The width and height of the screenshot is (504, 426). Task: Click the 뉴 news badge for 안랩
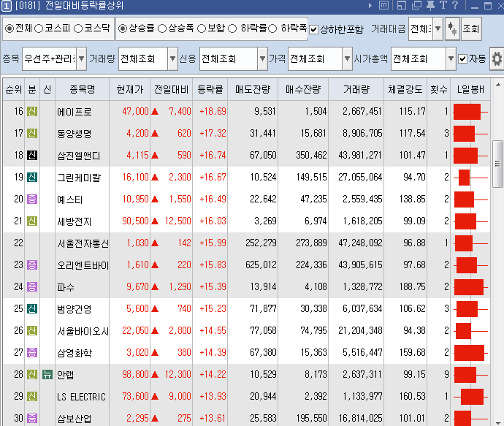[47, 375]
